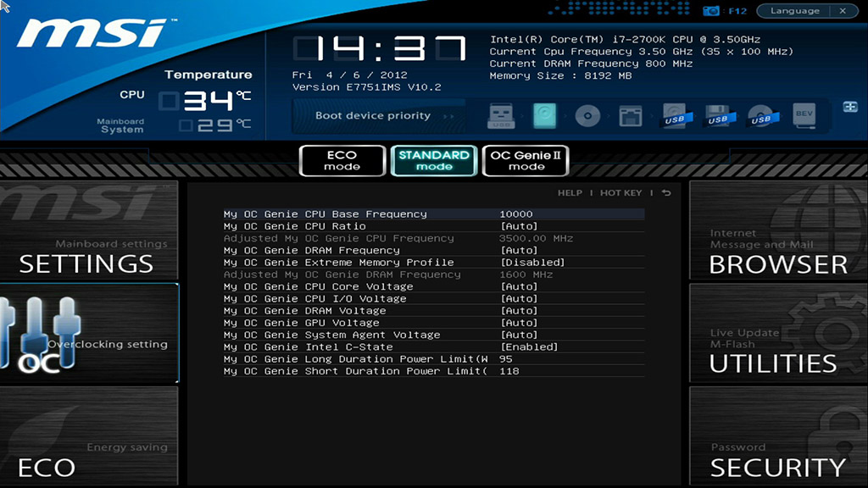
Task: Select My OC Genie GPU Voltage label
Action: pos(301,323)
